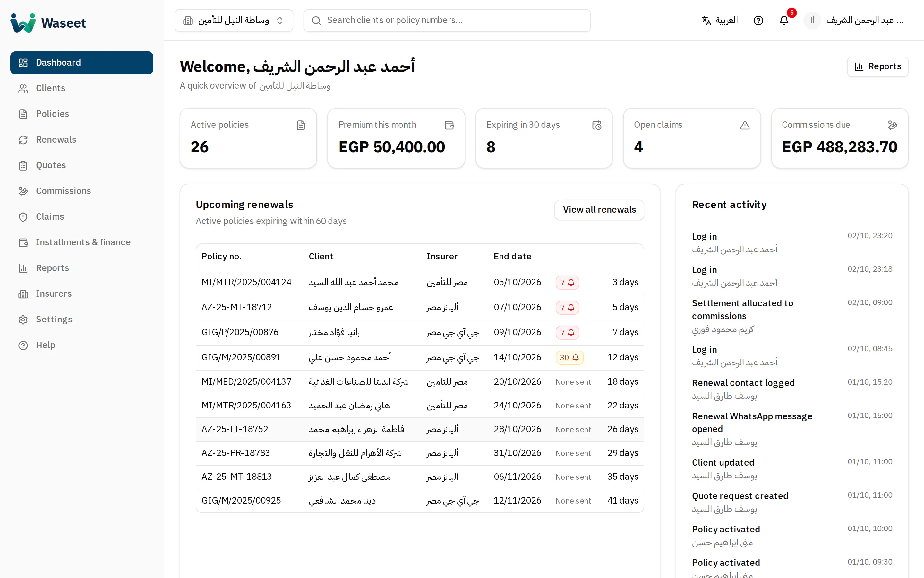Open Policies from the sidebar

pos(82,114)
